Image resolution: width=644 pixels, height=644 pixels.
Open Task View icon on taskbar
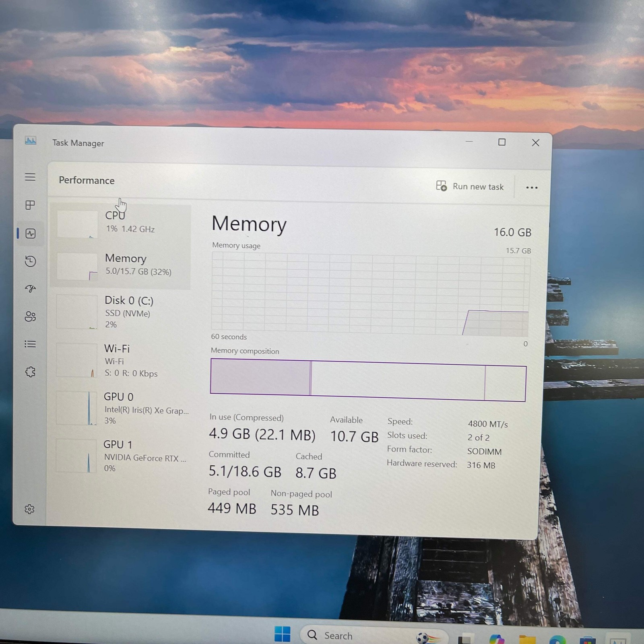[466, 639]
